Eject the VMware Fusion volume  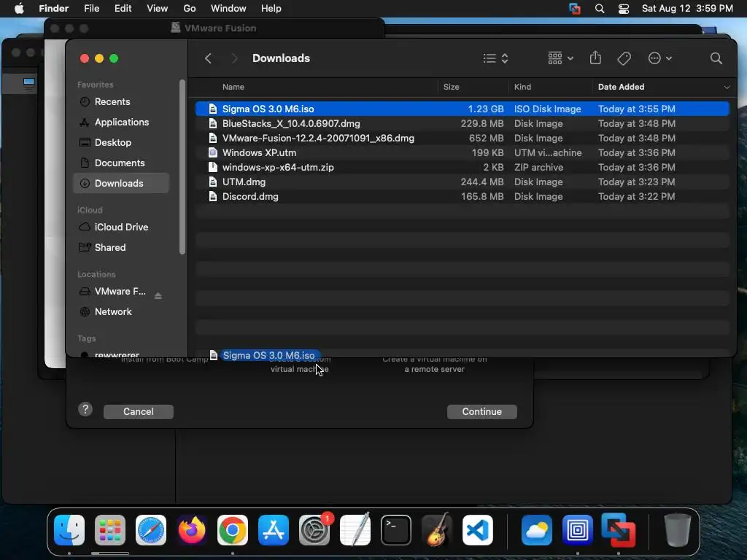[x=158, y=296]
